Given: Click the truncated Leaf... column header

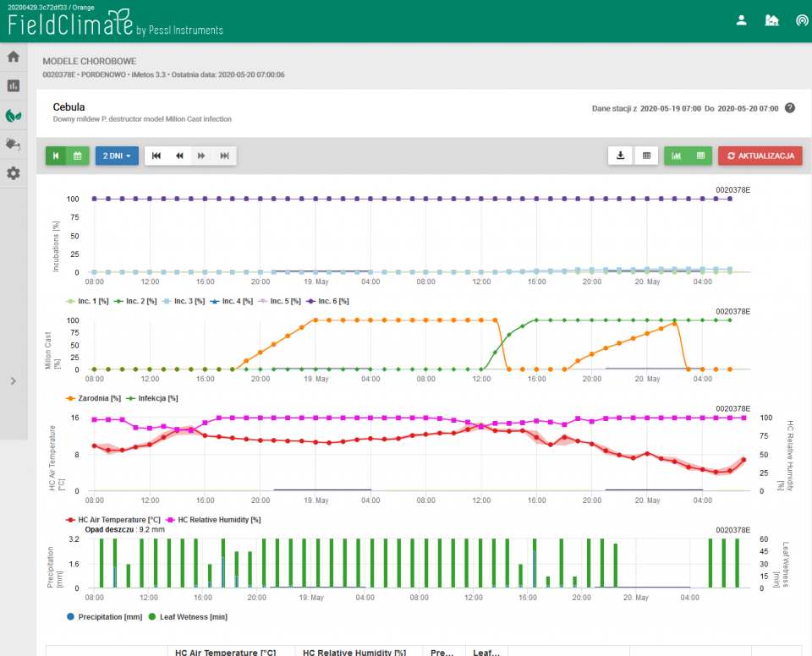Looking at the screenshot, I should click(x=486, y=653).
